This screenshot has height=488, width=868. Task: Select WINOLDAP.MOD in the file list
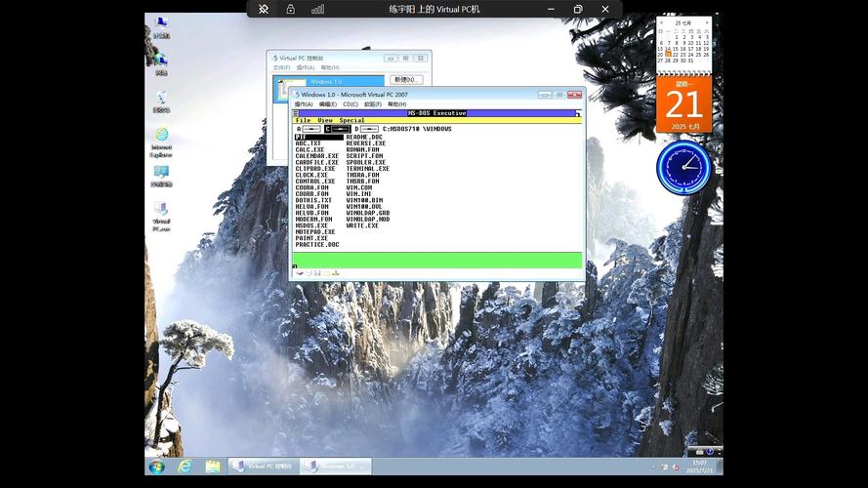[x=367, y=220]
